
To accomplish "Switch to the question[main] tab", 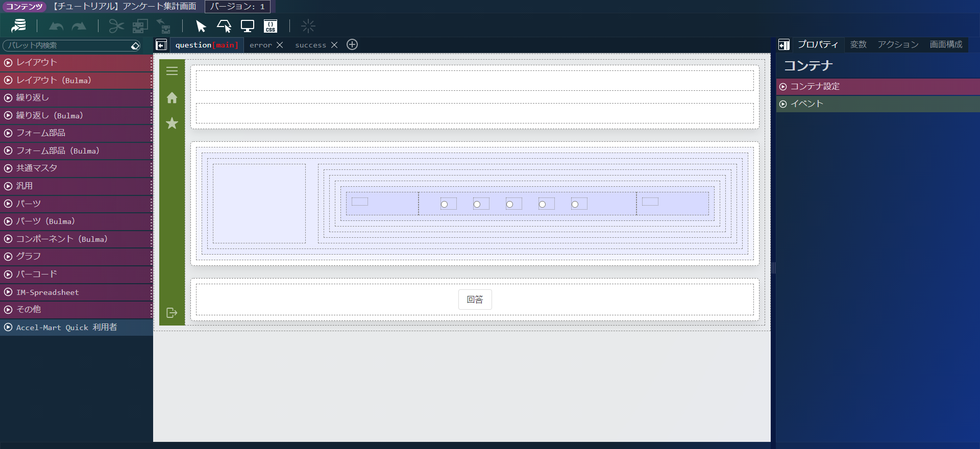I will (x=206, y=45).
